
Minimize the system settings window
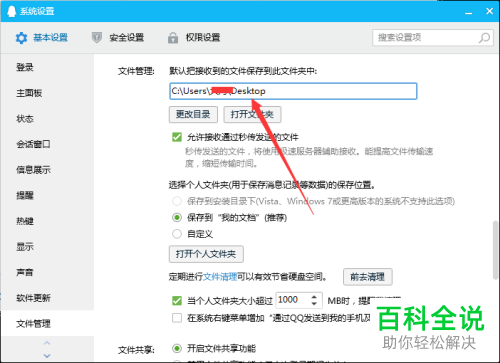(469, 12)
